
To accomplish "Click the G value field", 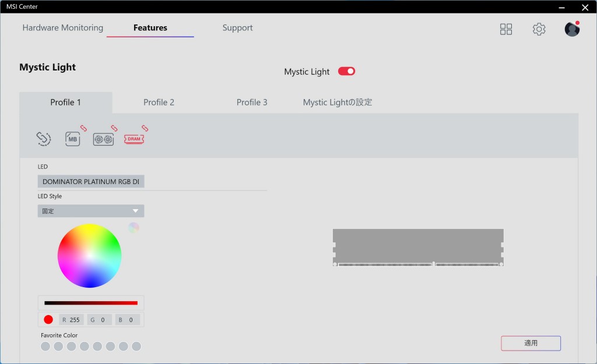I will [99, 320].
